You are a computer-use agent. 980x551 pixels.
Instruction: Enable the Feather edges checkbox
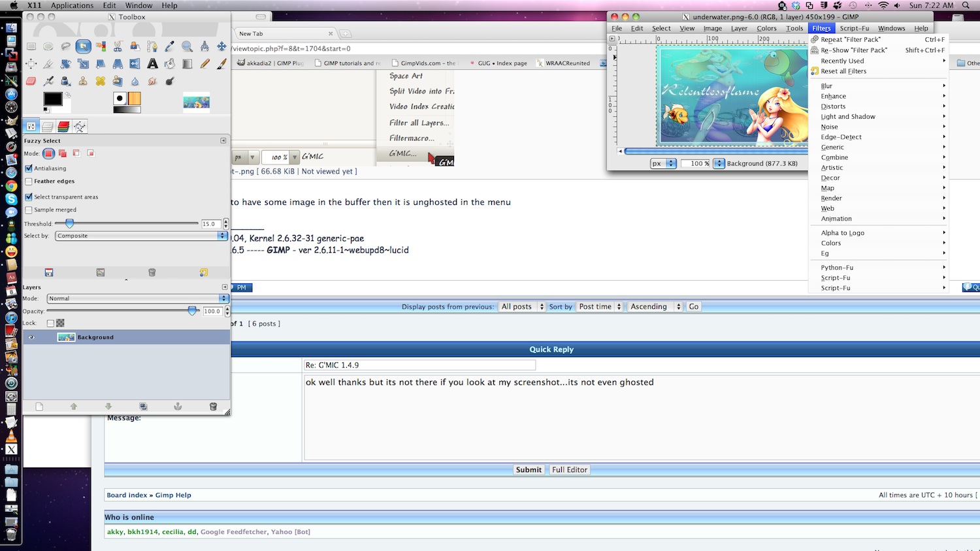tap(29, 181)
